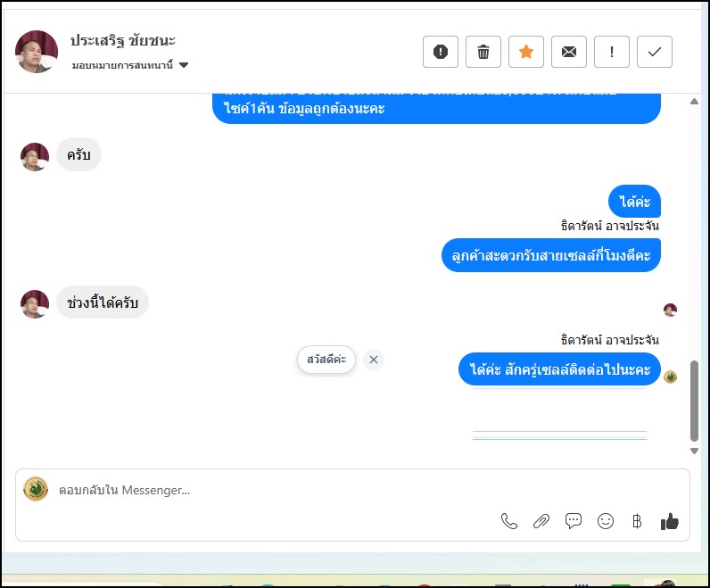710x588 pixels.
Task: Toggle the orange star follow-up marker
Action: pyautogui.click(x=525, y=52)
